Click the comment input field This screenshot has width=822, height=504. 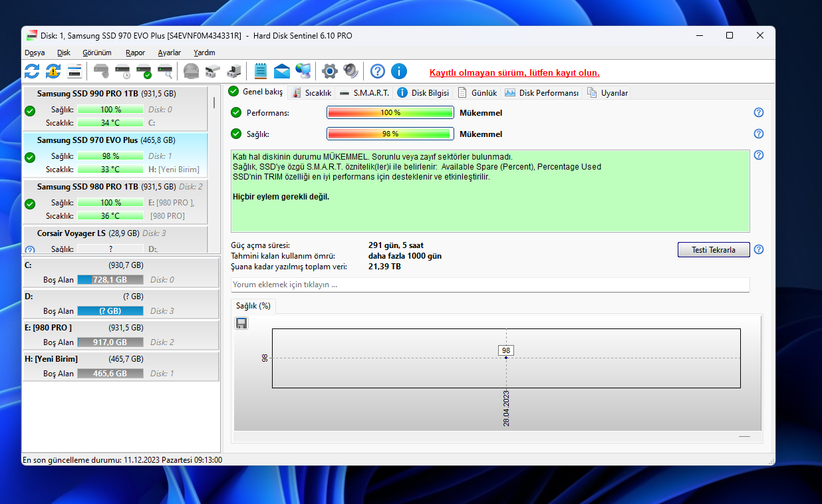[x=490, y=285]
